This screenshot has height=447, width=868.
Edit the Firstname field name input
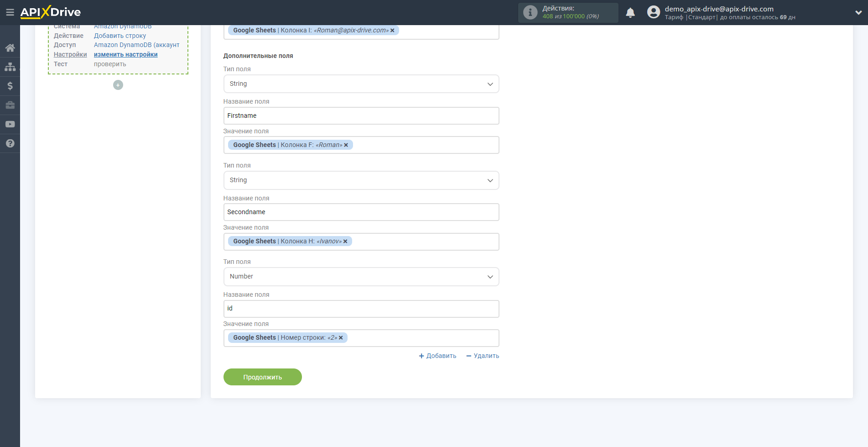coord(361,116)
